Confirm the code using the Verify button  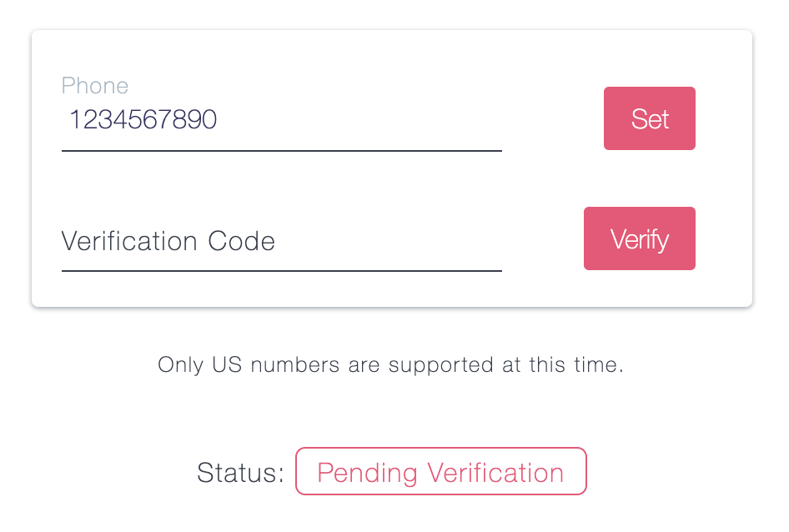click(639, 238)
